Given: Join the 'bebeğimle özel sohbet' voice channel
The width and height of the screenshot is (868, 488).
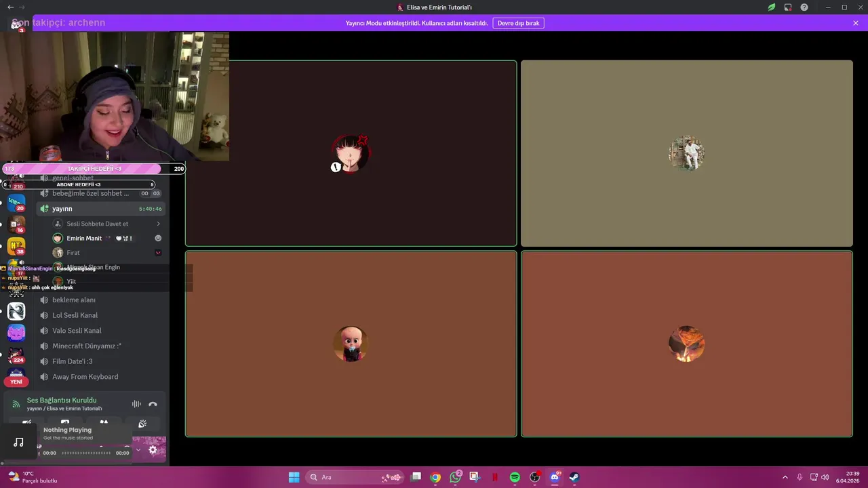Looking at the screenshot, I should 100,193.
